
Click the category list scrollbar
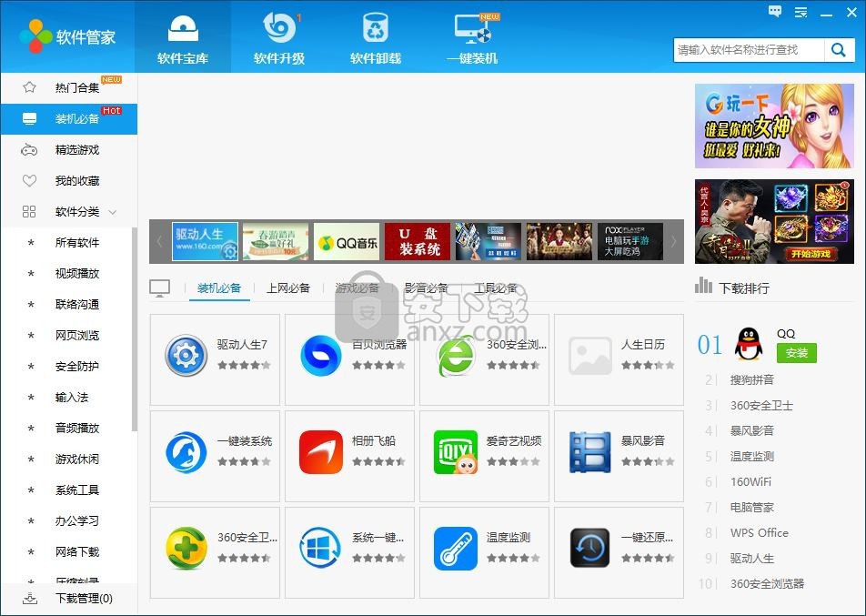point(135,329)
